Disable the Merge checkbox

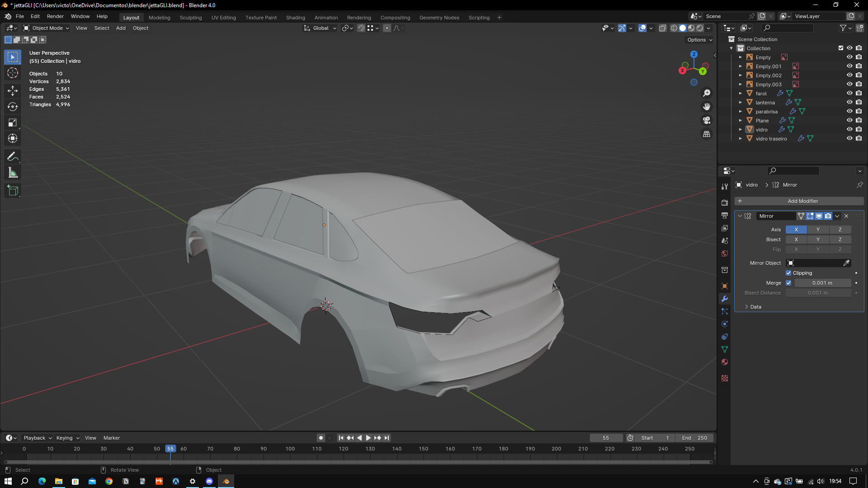[788, 283]
